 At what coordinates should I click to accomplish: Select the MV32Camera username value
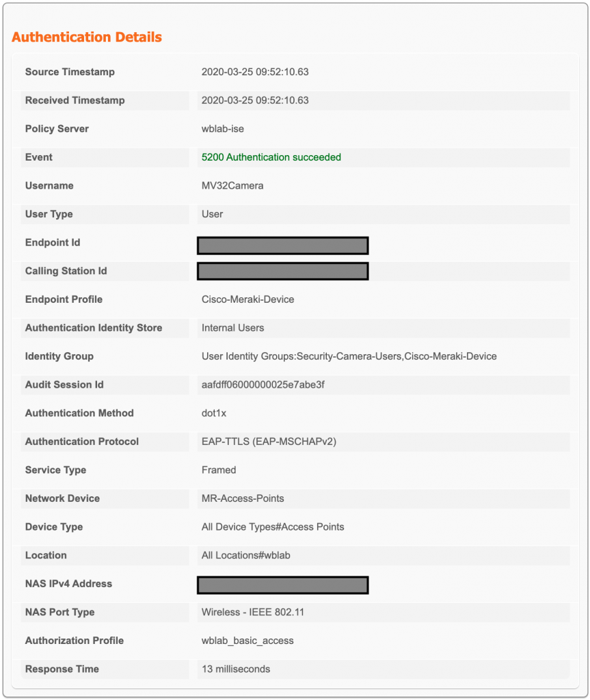[x=232, y=186]
